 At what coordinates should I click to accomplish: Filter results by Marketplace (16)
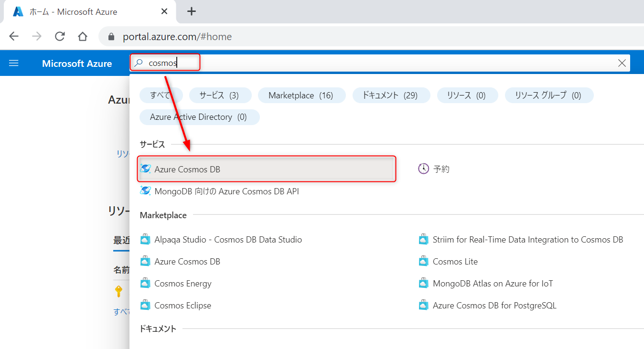301,95
